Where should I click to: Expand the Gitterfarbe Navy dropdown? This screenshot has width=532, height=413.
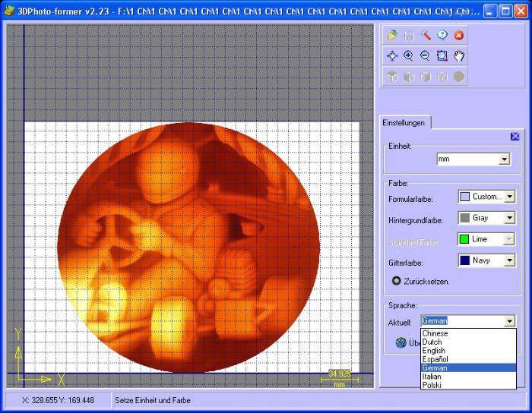pos(509,260)
